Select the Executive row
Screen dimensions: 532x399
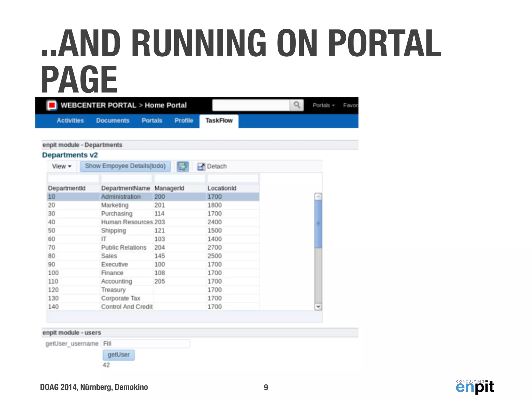click(x=153, y=264)
